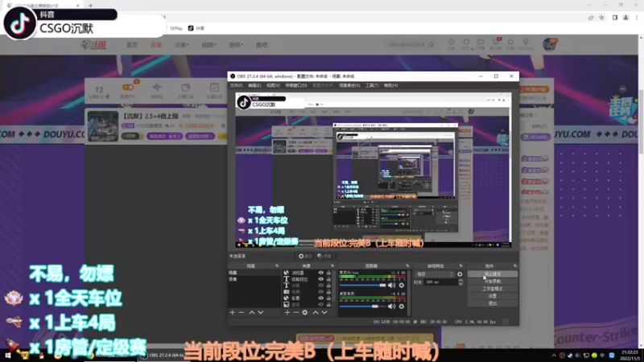Image resolution: width=644 pixels, height=362 pixels.
Task: Adjust the 麦克风/Aux volume slider
Action: click(363, 286)
